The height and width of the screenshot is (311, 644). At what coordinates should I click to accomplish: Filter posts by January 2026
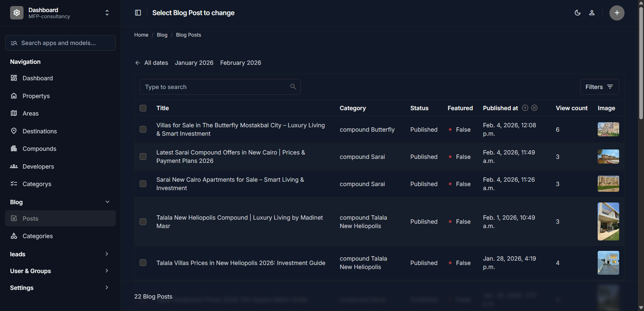pos(194,63)
